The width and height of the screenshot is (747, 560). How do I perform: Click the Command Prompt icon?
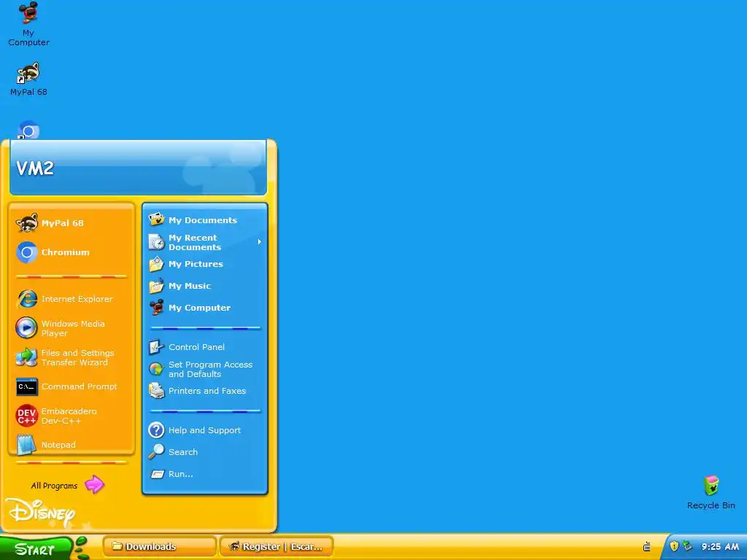pos(27,386)
